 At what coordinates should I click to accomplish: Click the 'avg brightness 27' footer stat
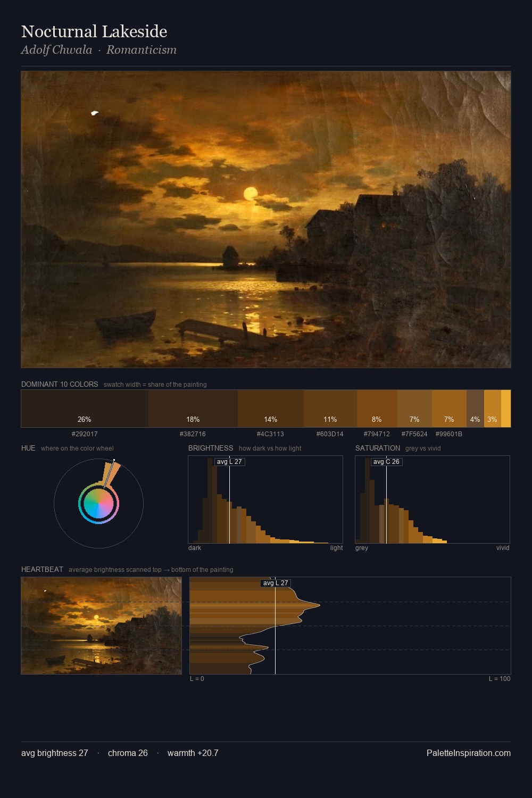click(x=55, y=753)
